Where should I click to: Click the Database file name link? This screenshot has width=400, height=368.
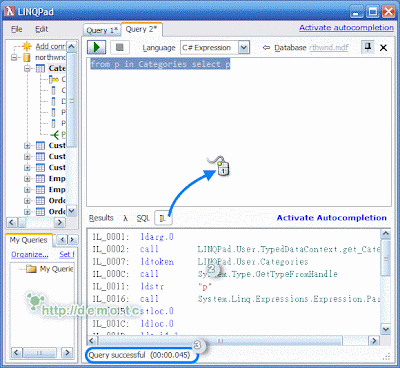pos(329,48)
